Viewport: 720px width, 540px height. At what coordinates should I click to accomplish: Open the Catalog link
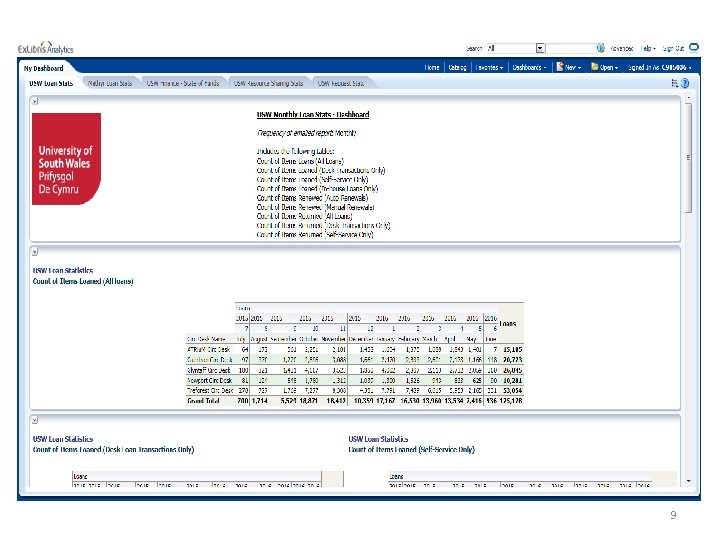point(457,68)
